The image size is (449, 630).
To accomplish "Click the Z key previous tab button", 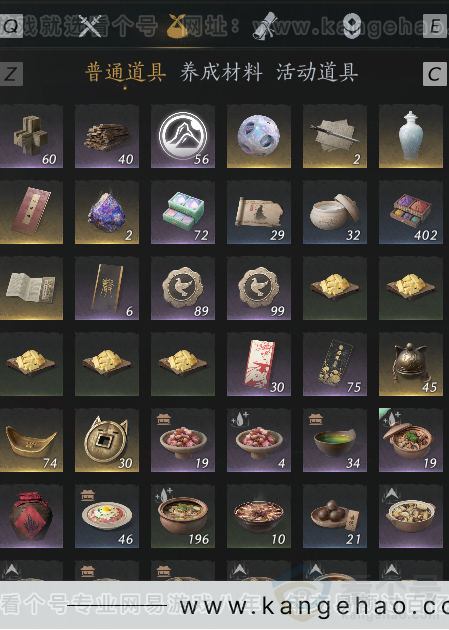I will pyautogui.click(x=11, y=74).
